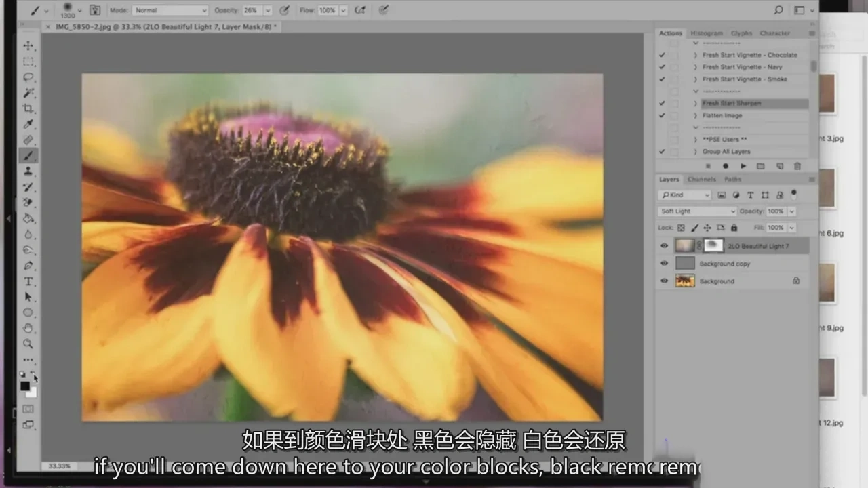Click the brush Opacity 26% field
The height and width of the screenshot is (488, 868).
pos(252,10)
